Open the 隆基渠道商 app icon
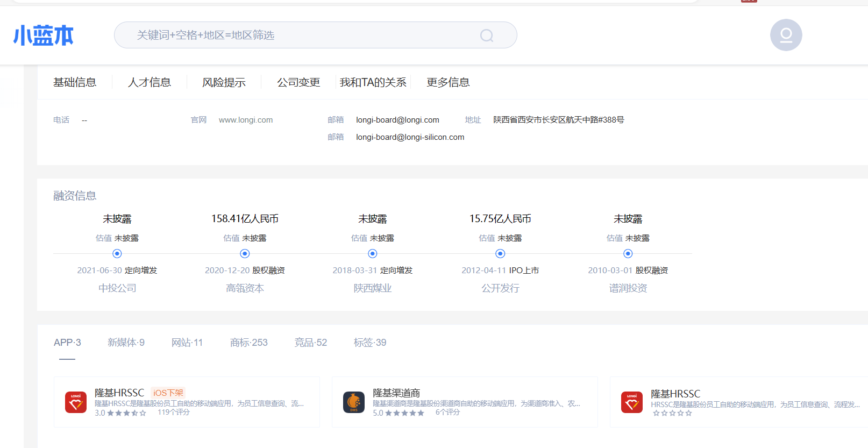The height and width of the screenshot is (448, 868). [x=354, y=402]
